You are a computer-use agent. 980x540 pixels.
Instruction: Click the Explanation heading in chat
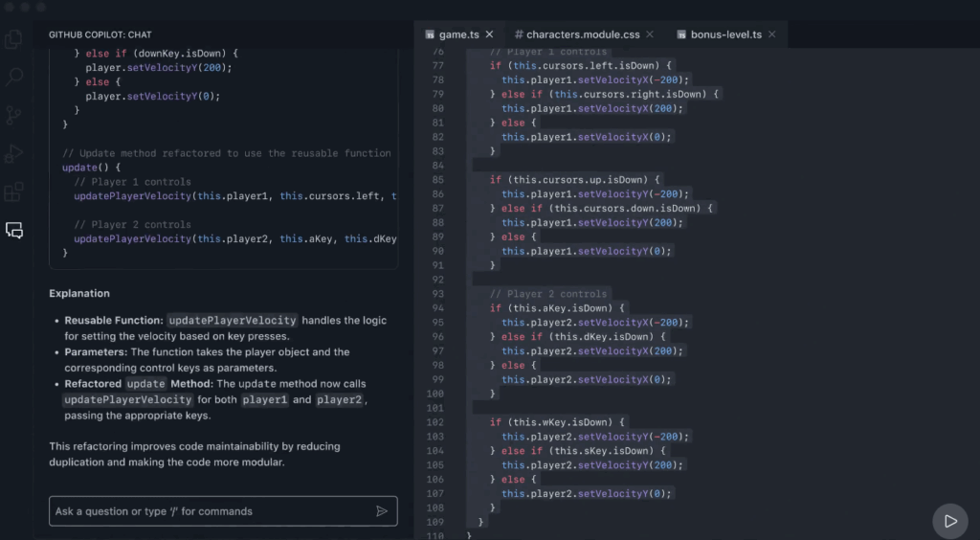[x=79, y=293]
